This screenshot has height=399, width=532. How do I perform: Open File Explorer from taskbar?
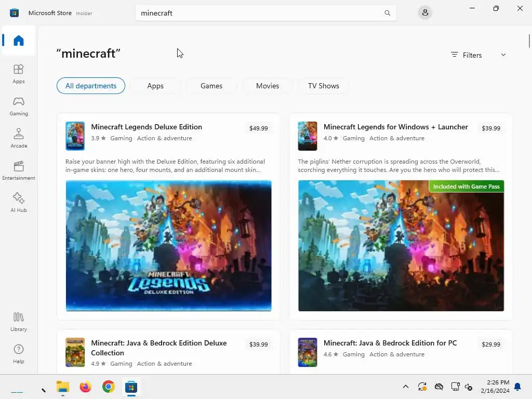tap(63, 387)
